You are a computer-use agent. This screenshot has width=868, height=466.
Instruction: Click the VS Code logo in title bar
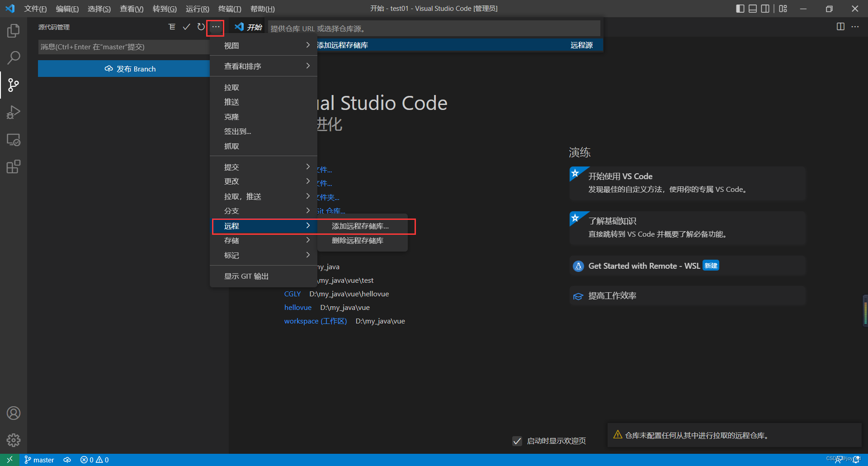pyautogui.click(x=10, y=9)
